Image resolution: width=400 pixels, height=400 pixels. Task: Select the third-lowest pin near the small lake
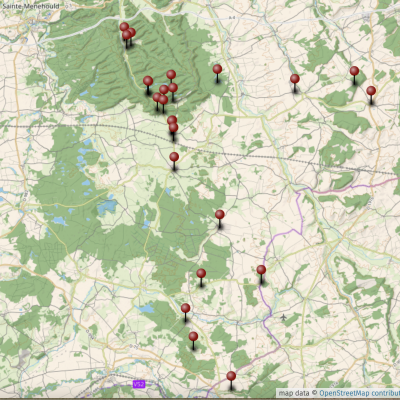(186, 308)
